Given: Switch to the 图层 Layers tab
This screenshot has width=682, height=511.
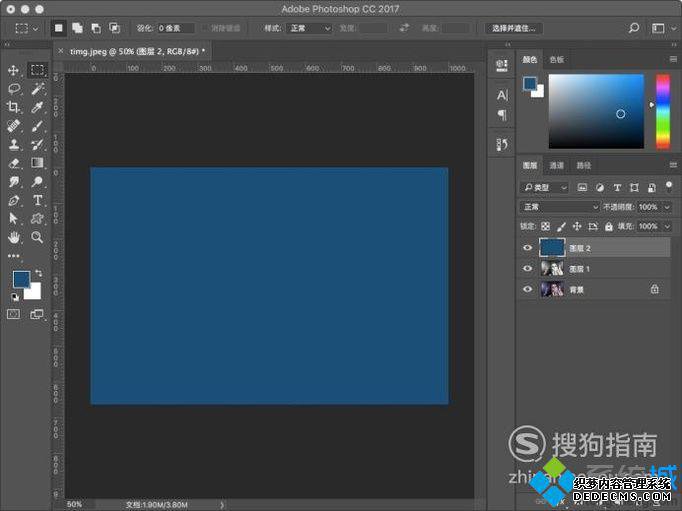Looking at the screenshot, I should [530, 166].
